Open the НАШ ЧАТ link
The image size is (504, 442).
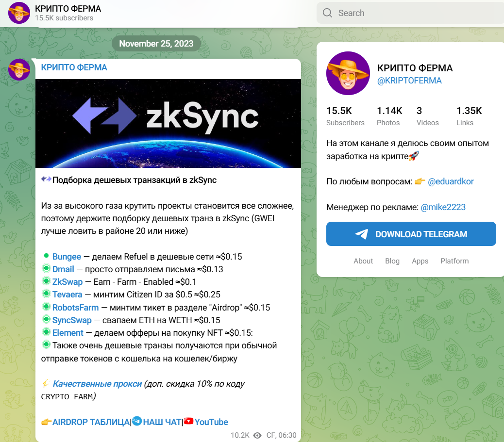pos(162,422)
